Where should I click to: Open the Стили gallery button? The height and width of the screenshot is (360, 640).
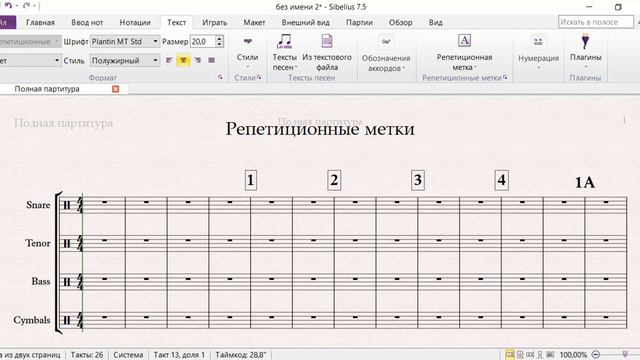point(247,51)
